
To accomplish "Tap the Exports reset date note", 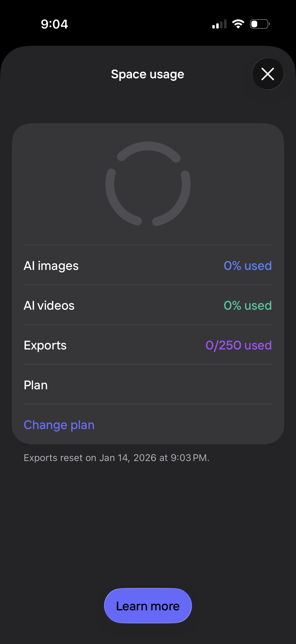I will click(x=117, y=458).
